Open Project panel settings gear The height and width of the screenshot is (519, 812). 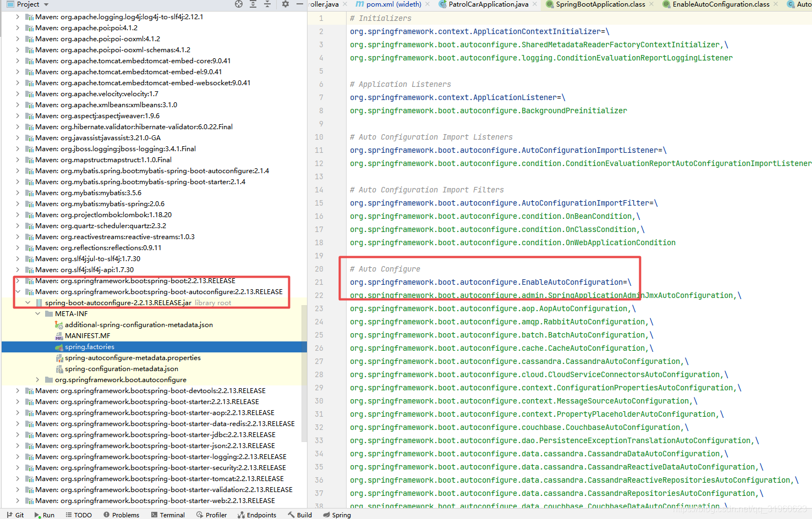[285, 4]
